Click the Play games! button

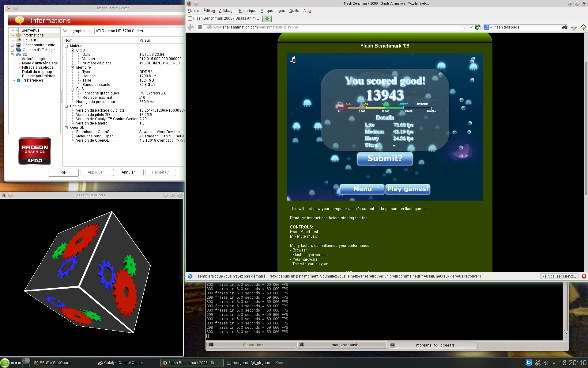408,189
